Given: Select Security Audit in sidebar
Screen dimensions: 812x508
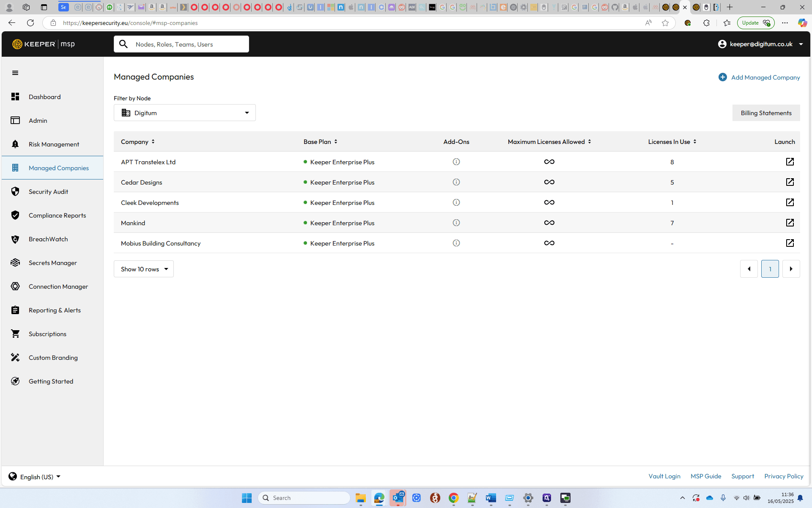Looking at the screenshot, I should [x=52, y=192].
